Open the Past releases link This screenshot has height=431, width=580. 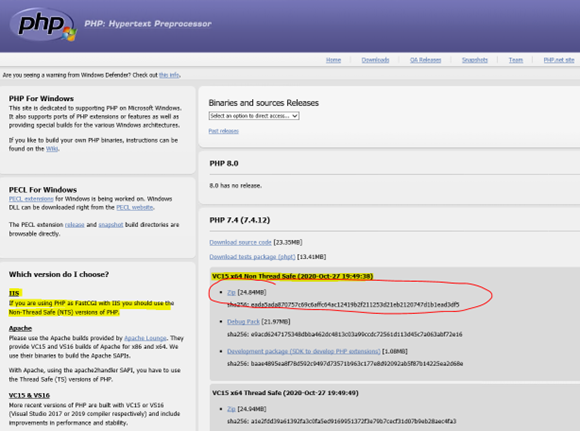click(x=223, y=131)
